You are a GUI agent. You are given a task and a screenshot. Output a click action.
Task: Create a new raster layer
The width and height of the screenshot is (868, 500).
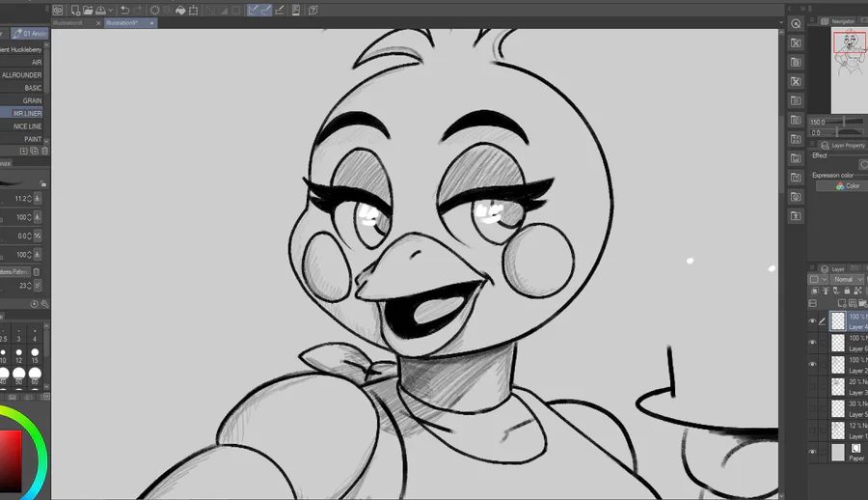pyautogui.click(x=842, y=303)
